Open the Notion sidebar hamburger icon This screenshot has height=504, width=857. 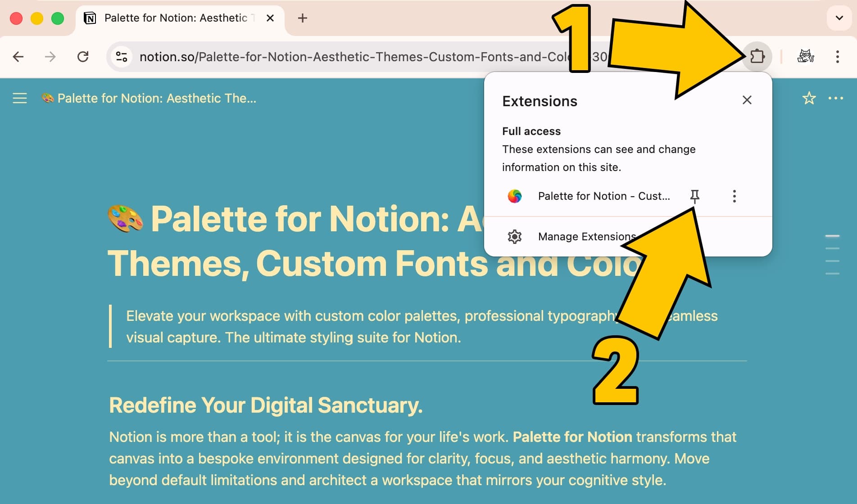(19, 98)
